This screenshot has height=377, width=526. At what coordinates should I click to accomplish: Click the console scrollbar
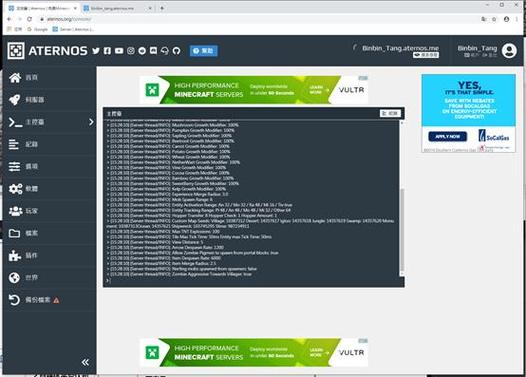pos(402,231)
